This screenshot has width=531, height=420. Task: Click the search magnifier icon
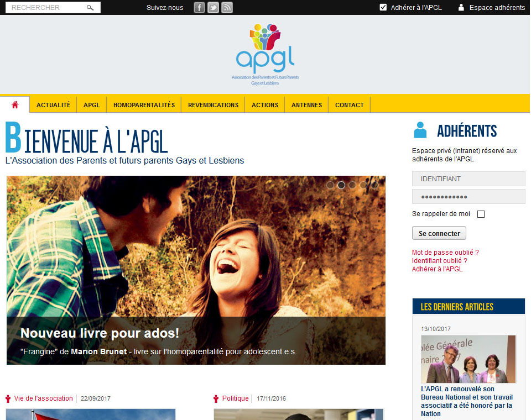tap(90, 7)
